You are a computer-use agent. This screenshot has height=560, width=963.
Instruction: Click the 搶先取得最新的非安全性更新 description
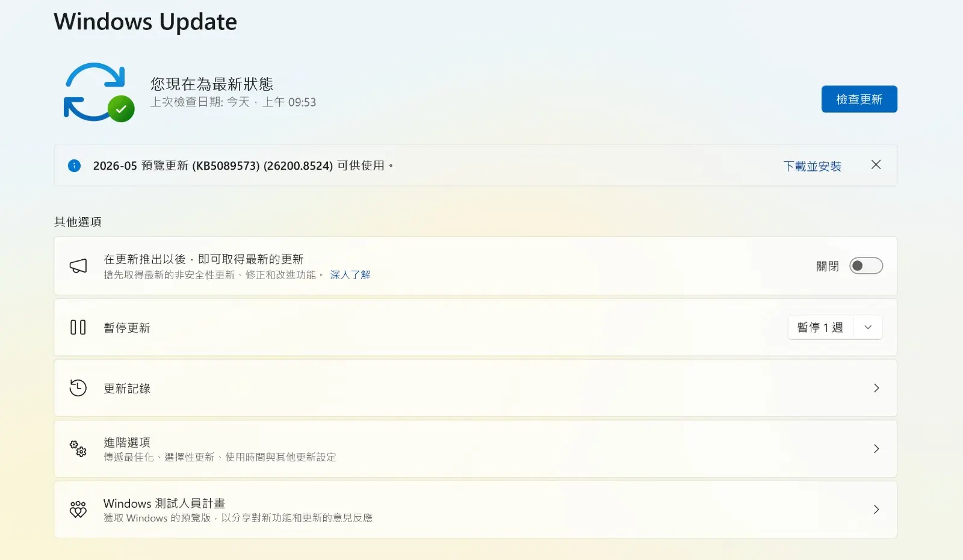[x=214, y=275]
